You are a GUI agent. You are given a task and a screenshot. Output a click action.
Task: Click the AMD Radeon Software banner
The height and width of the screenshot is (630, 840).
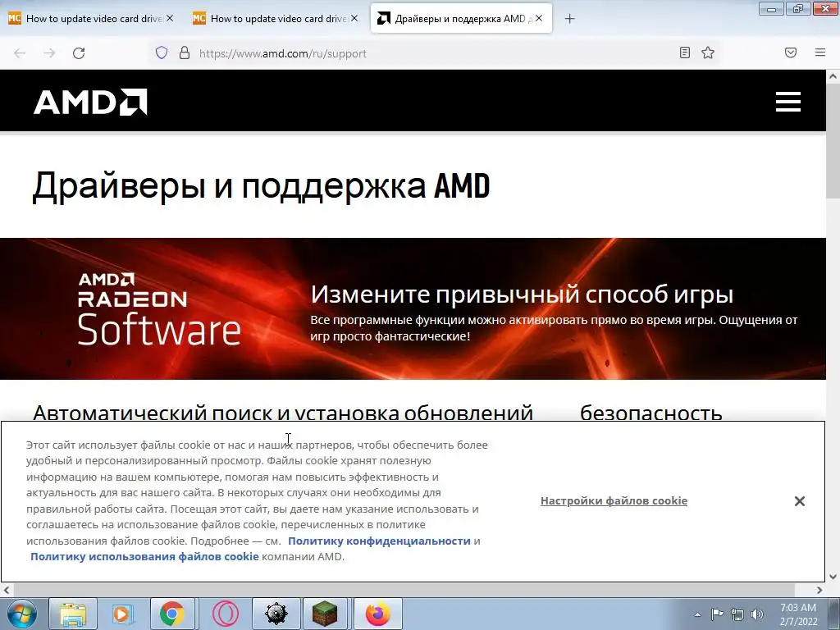pos(413,309)
